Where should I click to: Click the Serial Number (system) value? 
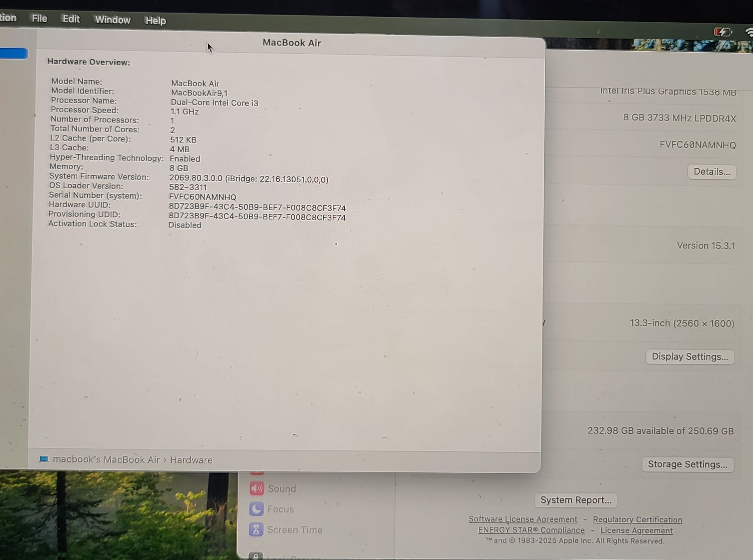202,197
